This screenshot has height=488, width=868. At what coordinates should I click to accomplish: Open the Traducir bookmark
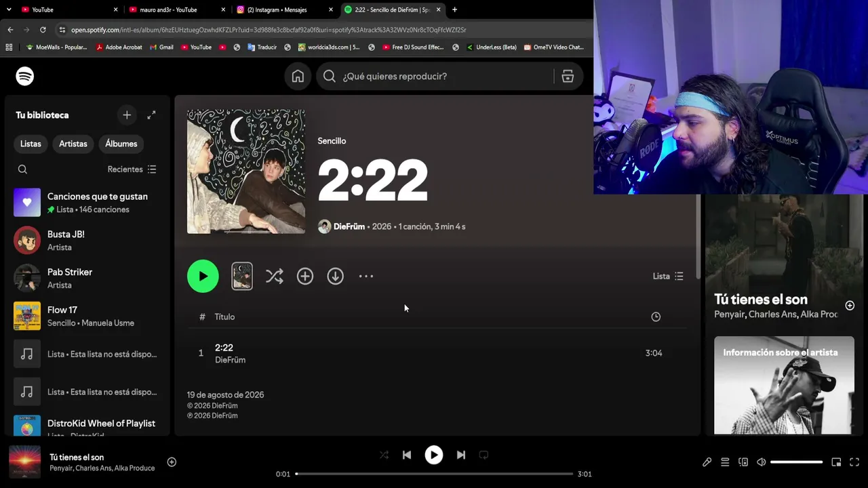coord(262,47)
